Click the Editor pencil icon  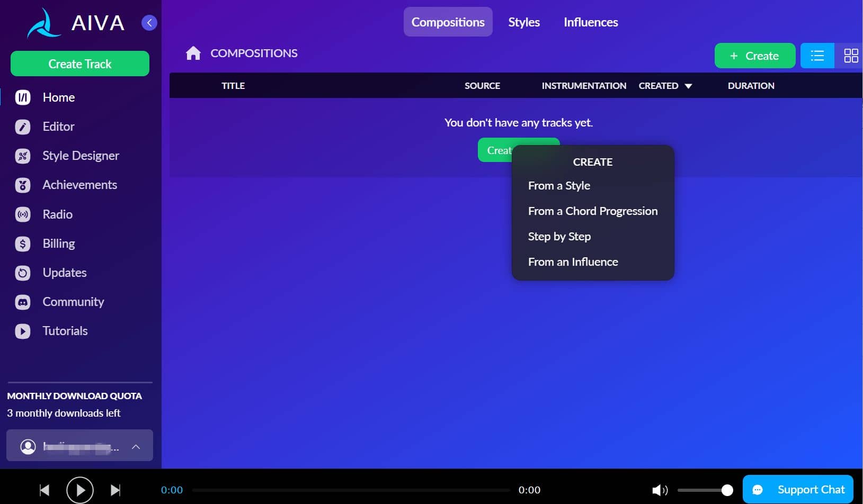[23, 127]
